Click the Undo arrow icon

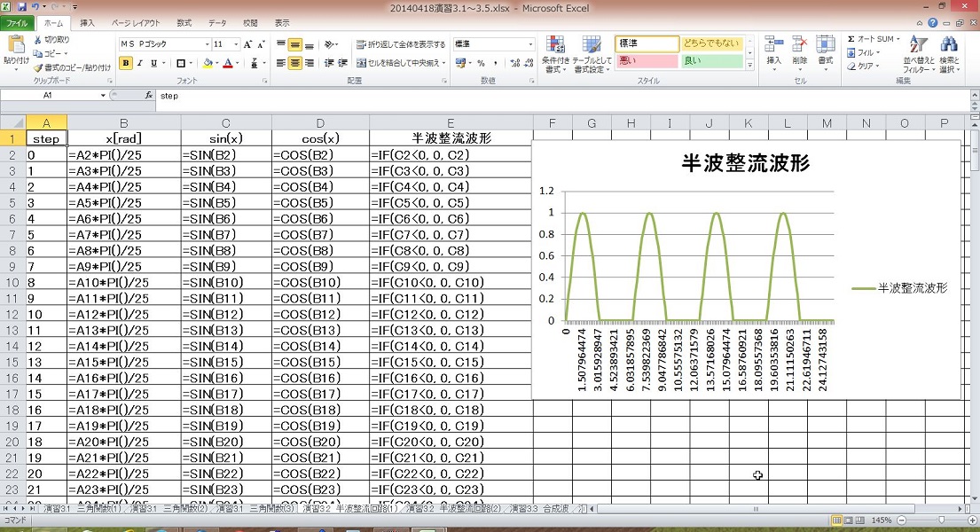[x=35, y=7]
